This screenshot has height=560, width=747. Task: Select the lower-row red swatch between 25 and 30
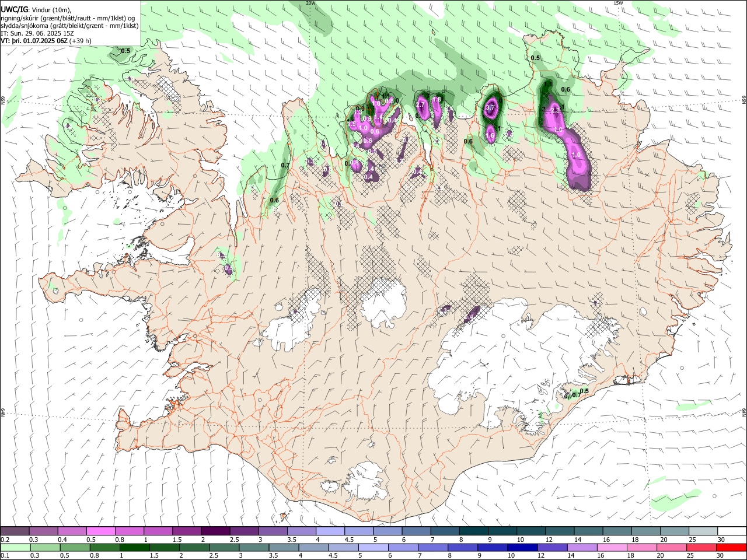(701, 547)
